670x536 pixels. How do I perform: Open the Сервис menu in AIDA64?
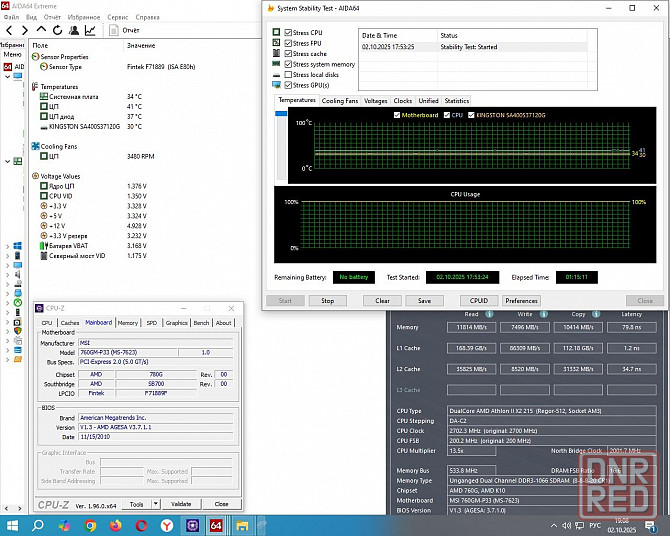point(117,17)
